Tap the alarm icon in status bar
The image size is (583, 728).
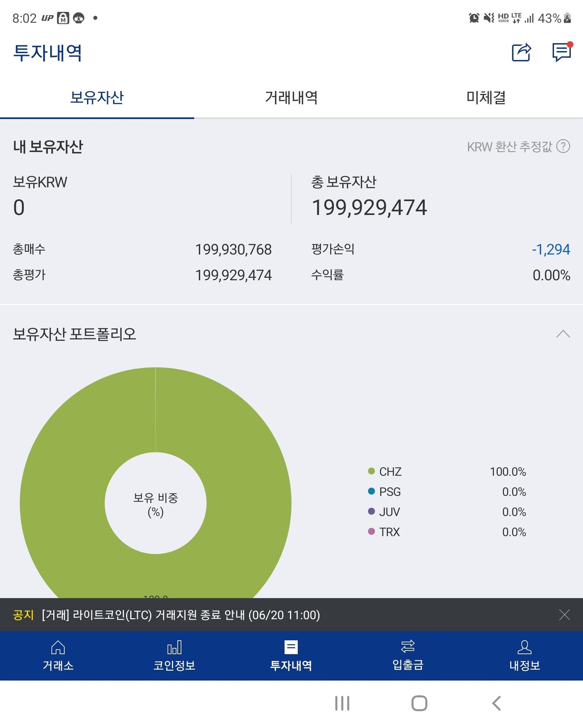point(474,18)
